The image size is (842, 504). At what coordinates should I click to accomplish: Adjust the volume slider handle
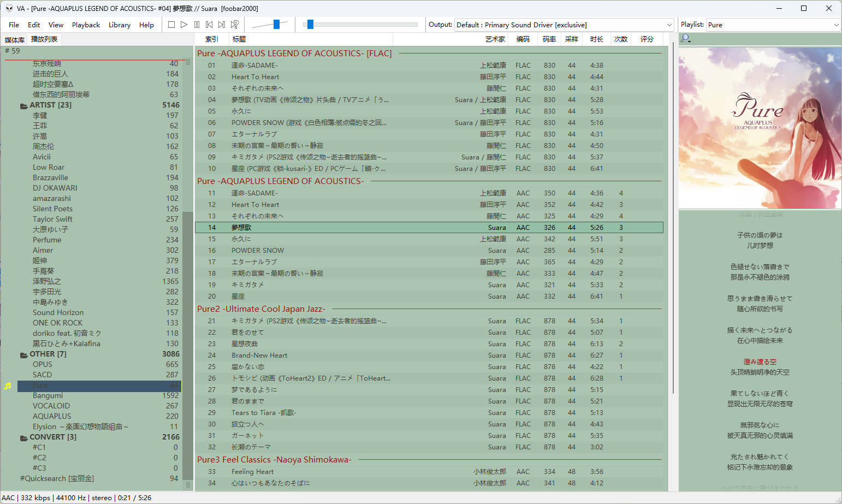276,24
